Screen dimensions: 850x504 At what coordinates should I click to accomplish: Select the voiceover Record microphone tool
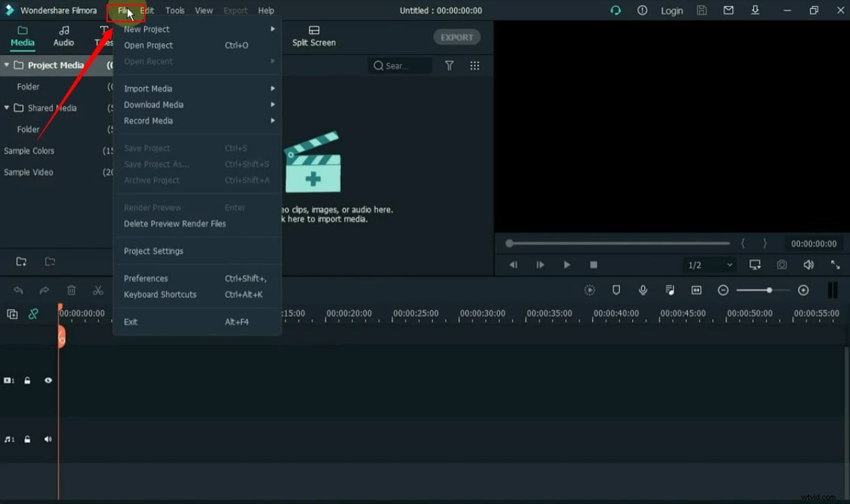tap(643, 290)
